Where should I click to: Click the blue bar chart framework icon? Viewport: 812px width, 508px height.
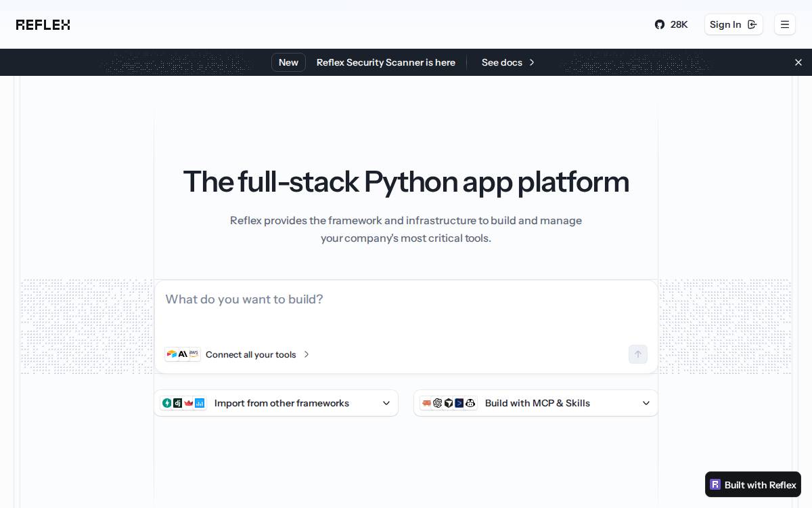200,403
